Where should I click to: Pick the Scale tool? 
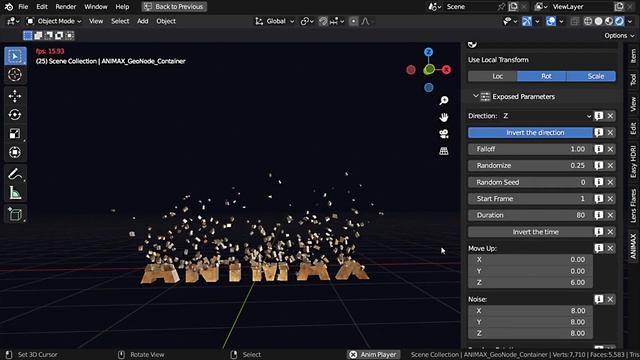(x=15, y=133)
